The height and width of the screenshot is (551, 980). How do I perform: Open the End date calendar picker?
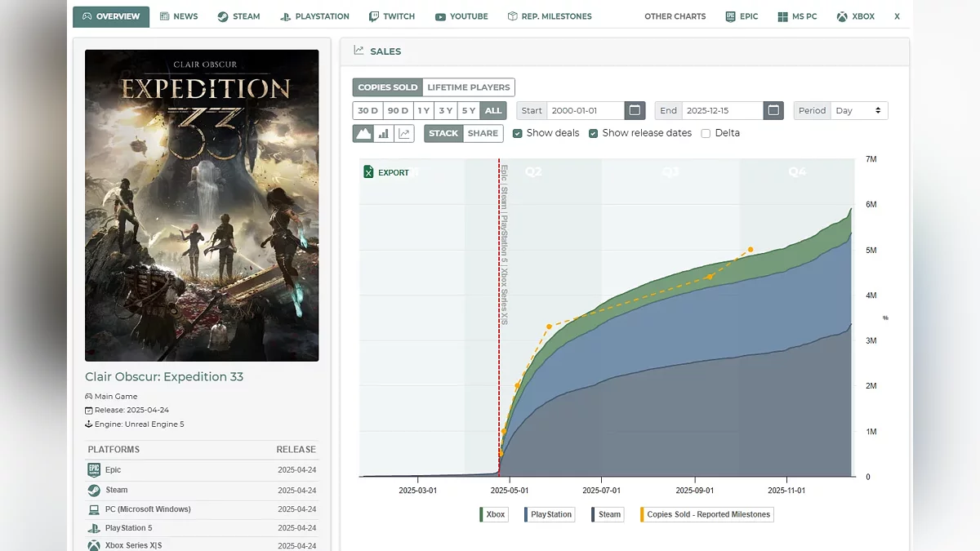click(x=773, y=110)
